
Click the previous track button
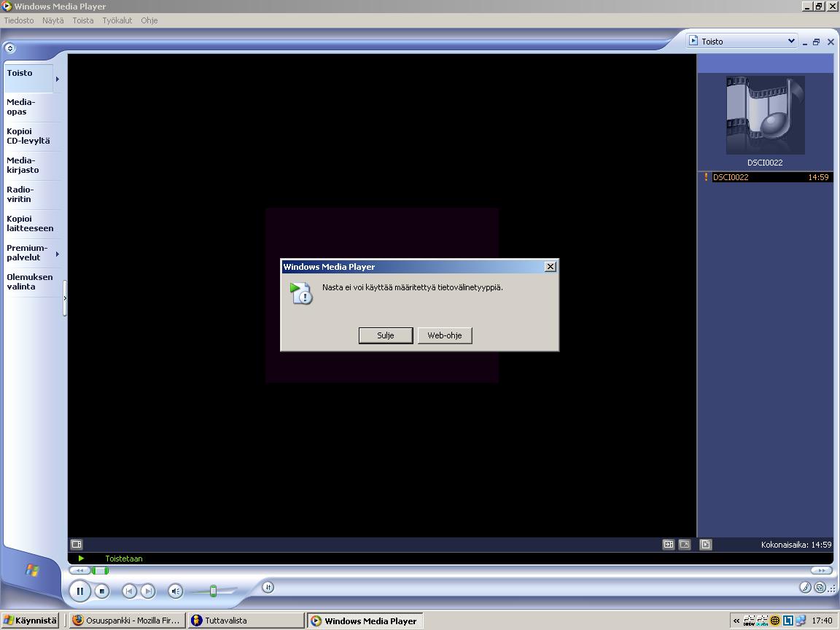129,591
